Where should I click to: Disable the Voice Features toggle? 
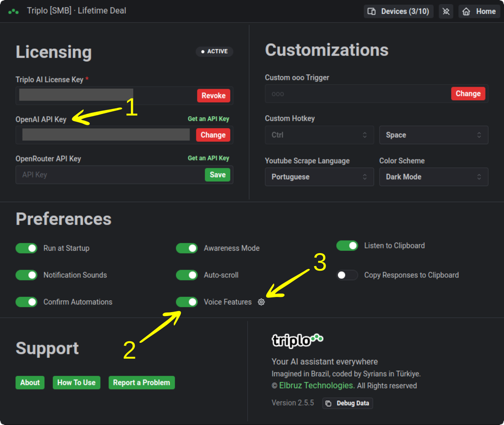click(x=187, y=302)
